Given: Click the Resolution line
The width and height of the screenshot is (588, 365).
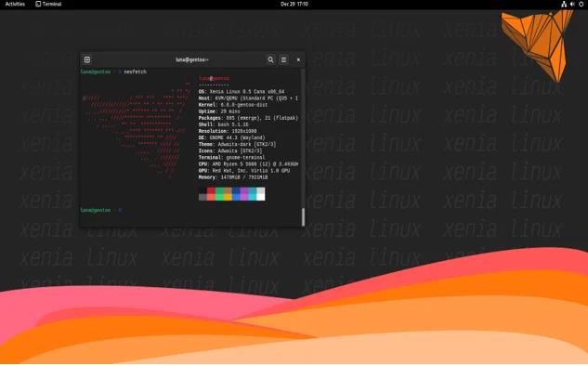Looking at the screenshot, I should point(228,131).
